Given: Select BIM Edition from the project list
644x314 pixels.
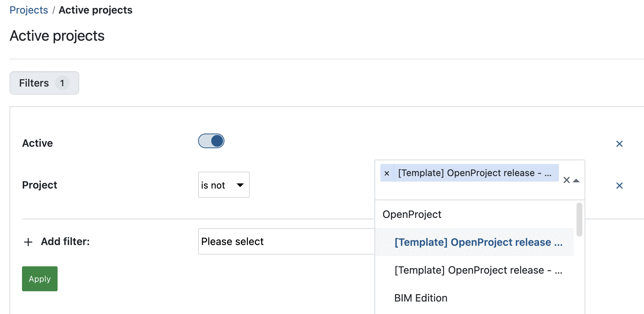Looking at the screenshot, I should click(x=420, y=298).
